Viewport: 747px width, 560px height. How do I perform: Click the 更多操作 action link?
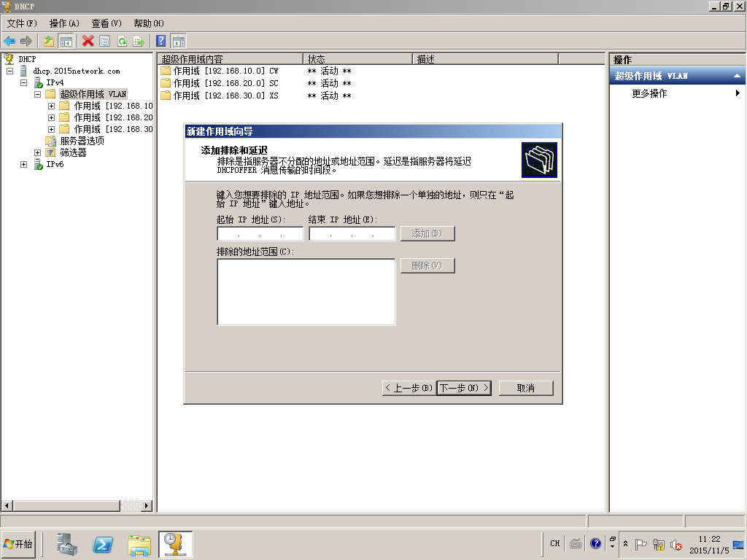pos(649,93)
